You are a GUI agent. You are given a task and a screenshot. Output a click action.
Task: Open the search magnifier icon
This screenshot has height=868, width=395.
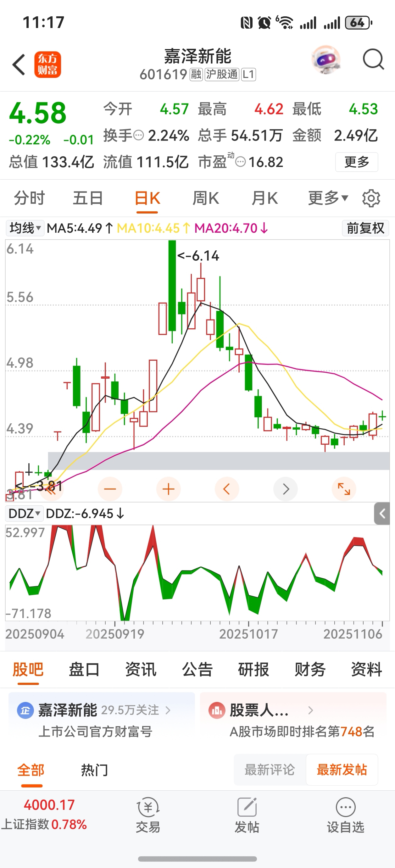click(373, 60)
